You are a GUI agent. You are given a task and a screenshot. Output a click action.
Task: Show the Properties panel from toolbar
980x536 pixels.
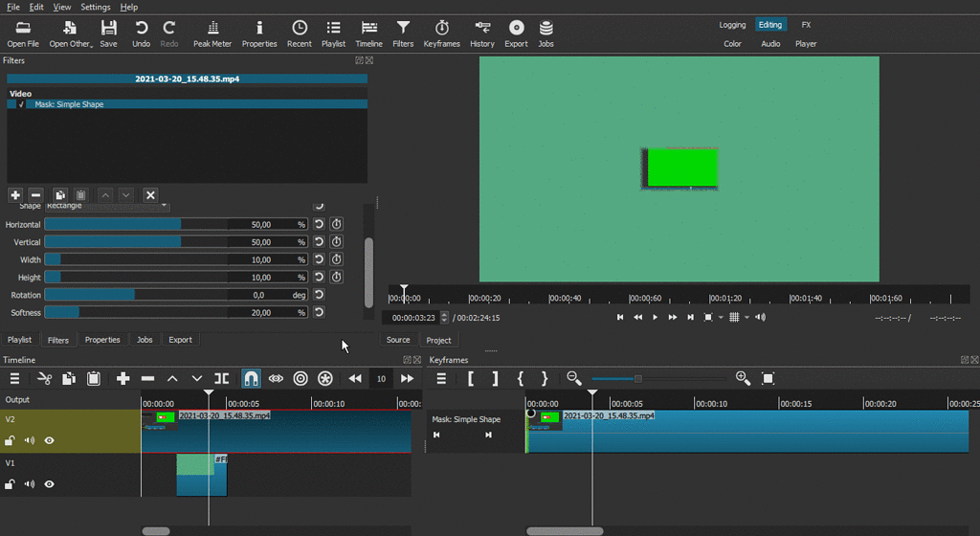[259, 33]
